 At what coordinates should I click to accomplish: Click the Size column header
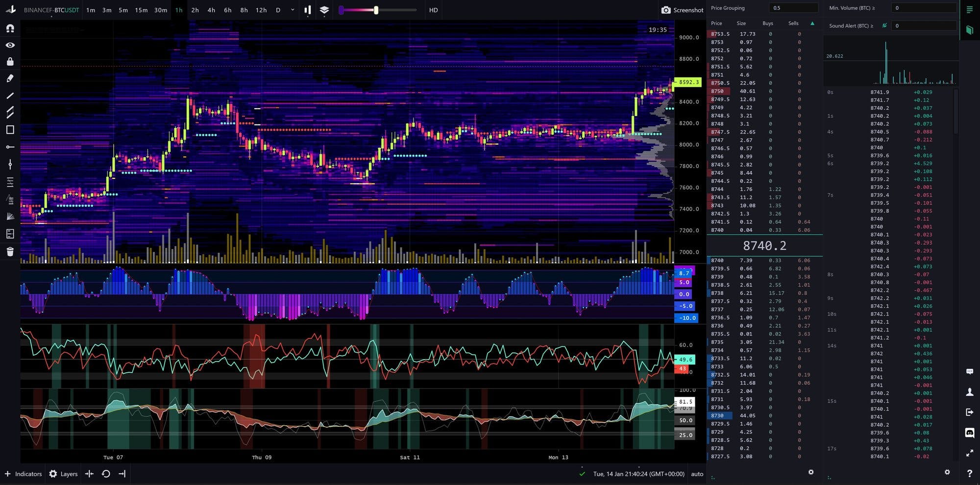[741, 23]
